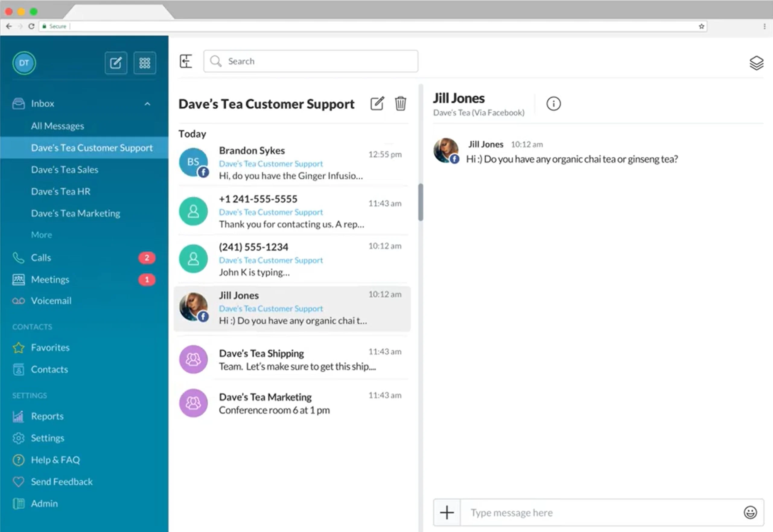Viewport: 773px width, 532px height.
Task: Click the attach/plus icon in composer
Action: 447,512
